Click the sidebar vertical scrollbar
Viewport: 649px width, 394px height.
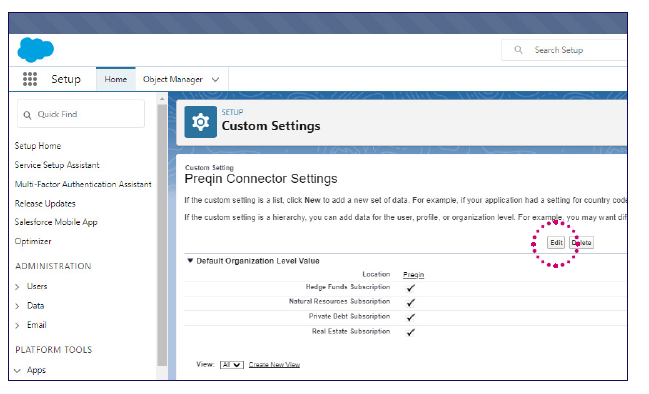pyautogui.click(x=162, y=235)
